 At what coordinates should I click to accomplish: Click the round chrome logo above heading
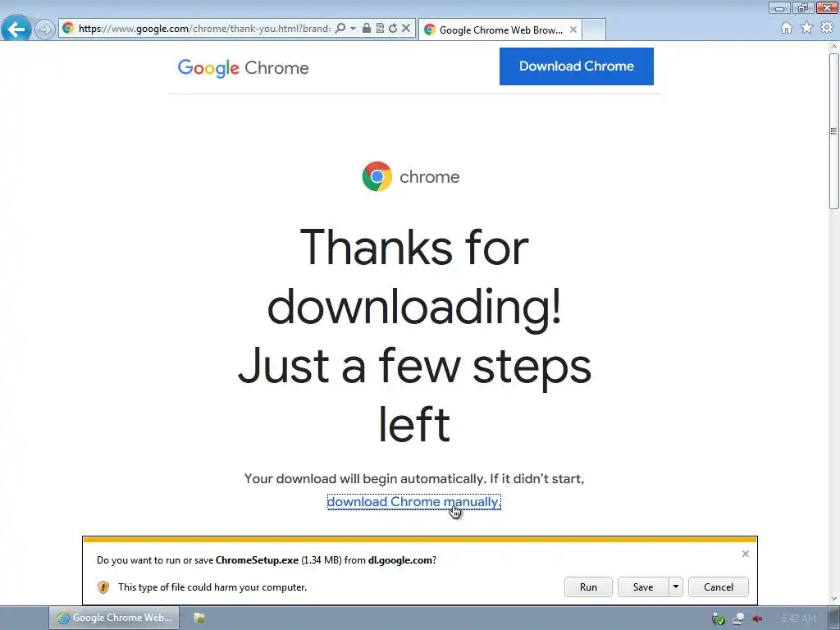[377, 176]
